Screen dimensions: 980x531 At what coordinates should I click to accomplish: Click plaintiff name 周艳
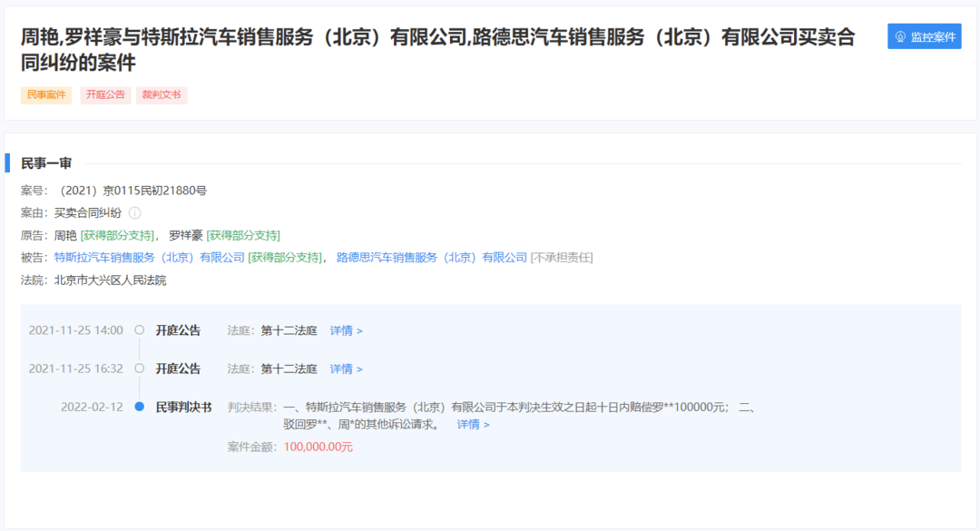[x=65, y=236]
